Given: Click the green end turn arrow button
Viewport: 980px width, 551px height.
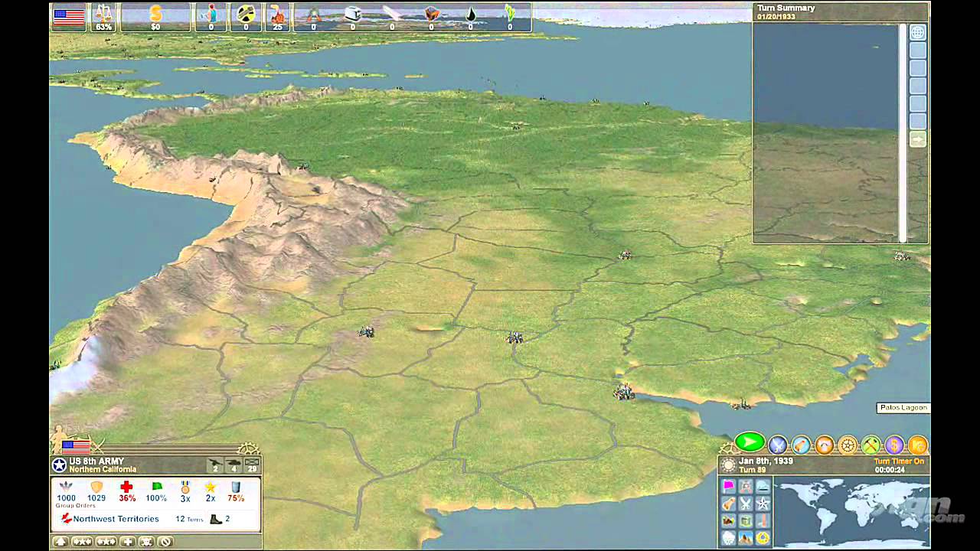Looking at the screenshot, I should tap(750, 442).
